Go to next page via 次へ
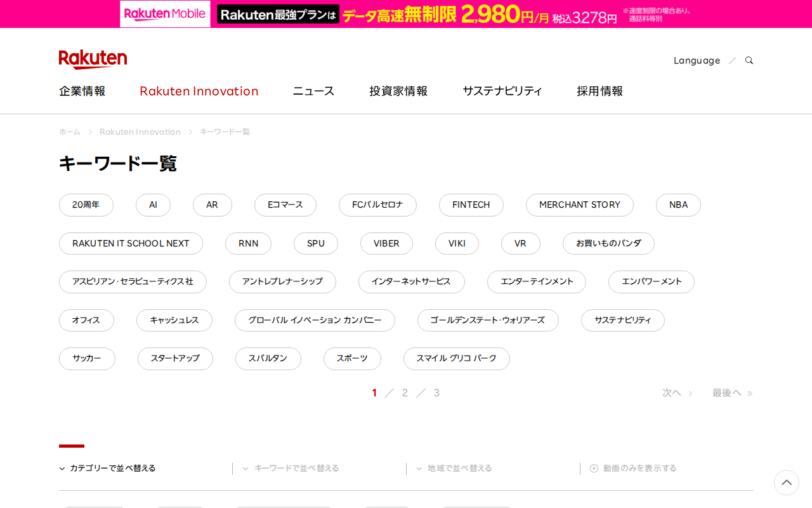This screenshot has width=812, height=508. tap(678, 393)
